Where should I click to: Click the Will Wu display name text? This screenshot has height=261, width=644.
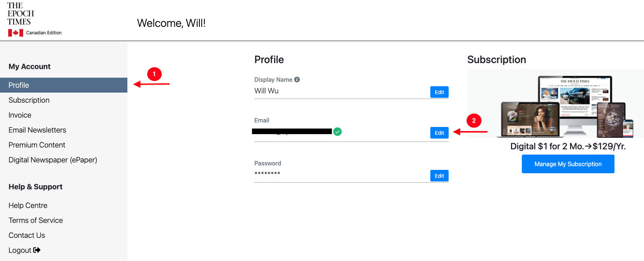[266, 91]
